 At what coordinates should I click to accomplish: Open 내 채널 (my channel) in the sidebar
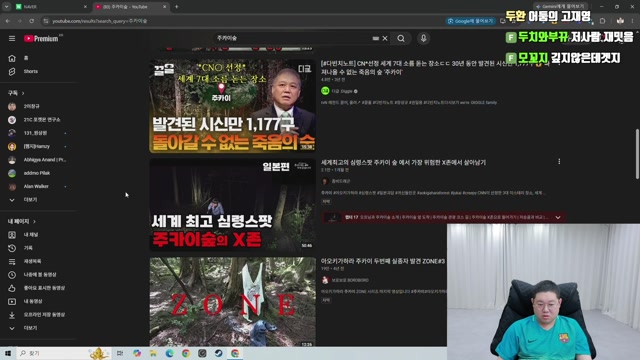[x=23, y=235]
